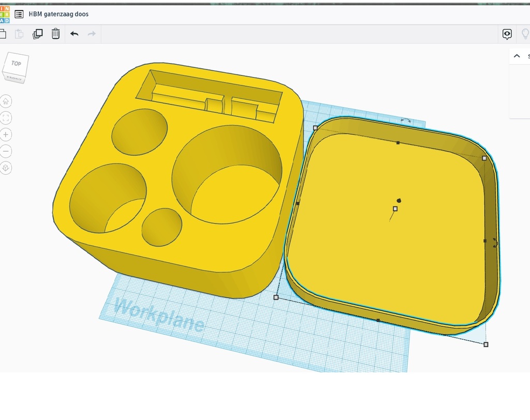
Task: Collapse the shapes panel with the chevron
Action: [x=517, y=56]
